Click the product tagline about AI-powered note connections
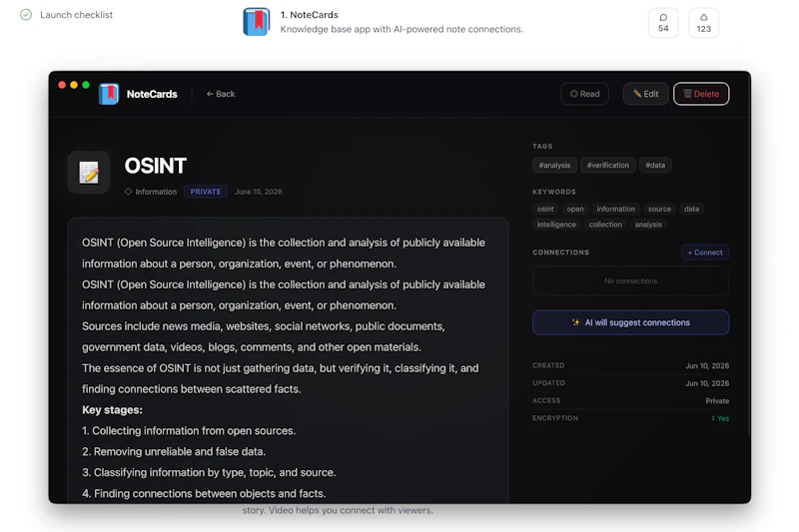The image size is (799, 532). click(401, 30)
